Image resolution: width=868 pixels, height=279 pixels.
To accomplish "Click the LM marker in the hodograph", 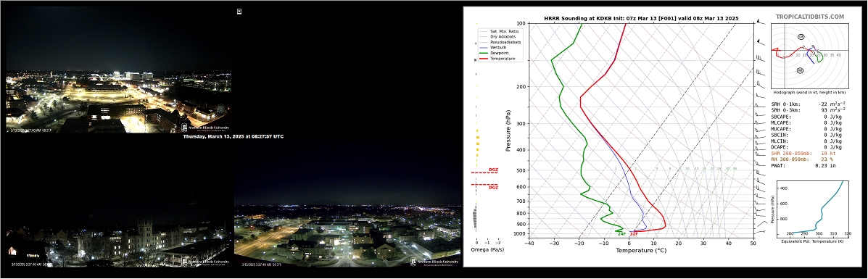I will pos(801,36).
